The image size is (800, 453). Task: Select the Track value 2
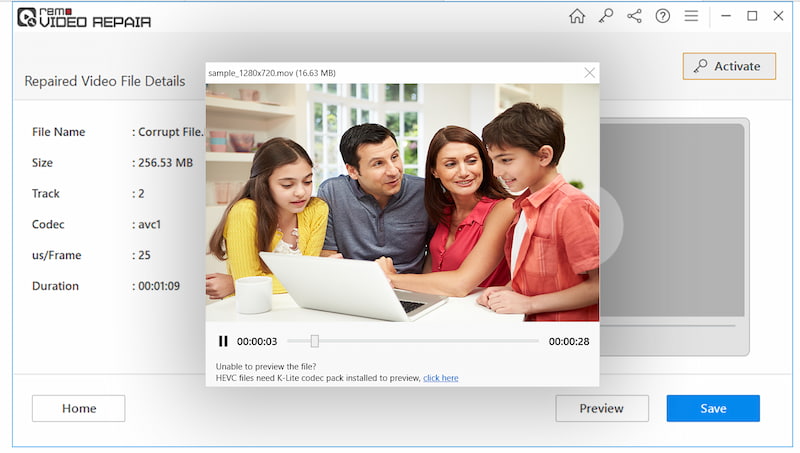(141, 194)
